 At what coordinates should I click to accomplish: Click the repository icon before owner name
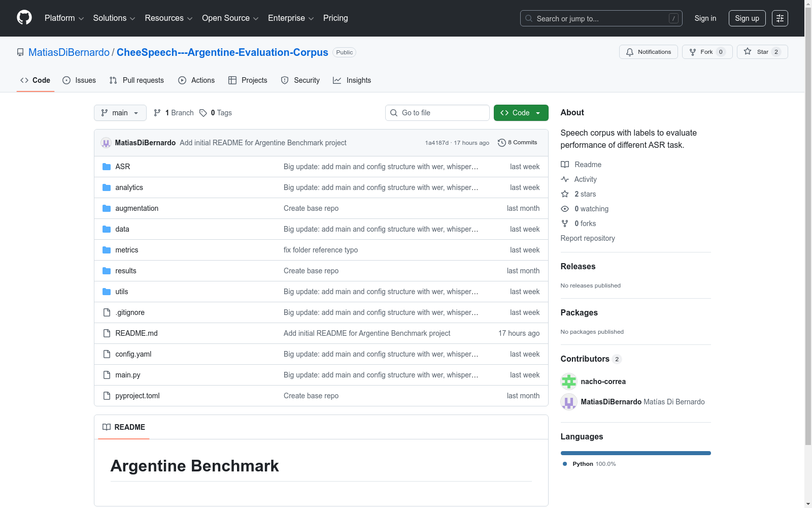click(20, 52)
